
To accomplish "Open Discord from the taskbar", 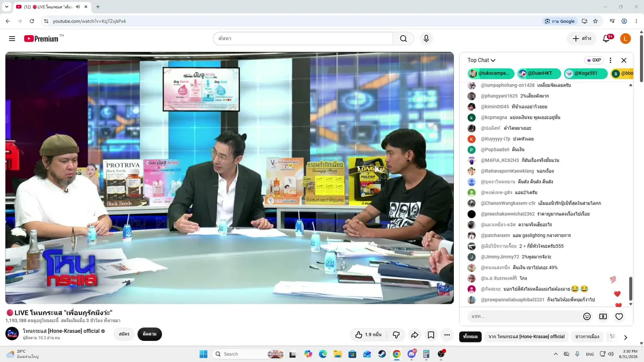I will tap(412, 354).
